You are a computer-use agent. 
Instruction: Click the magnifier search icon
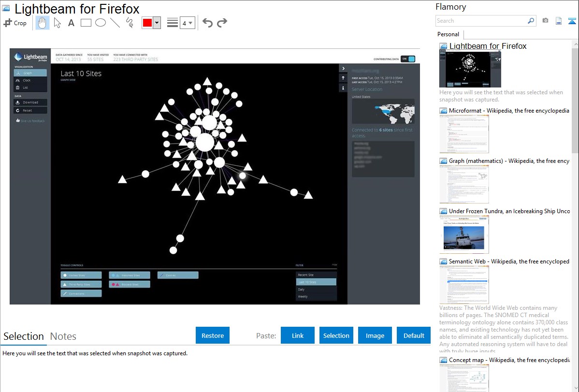[x=531, y=21]
